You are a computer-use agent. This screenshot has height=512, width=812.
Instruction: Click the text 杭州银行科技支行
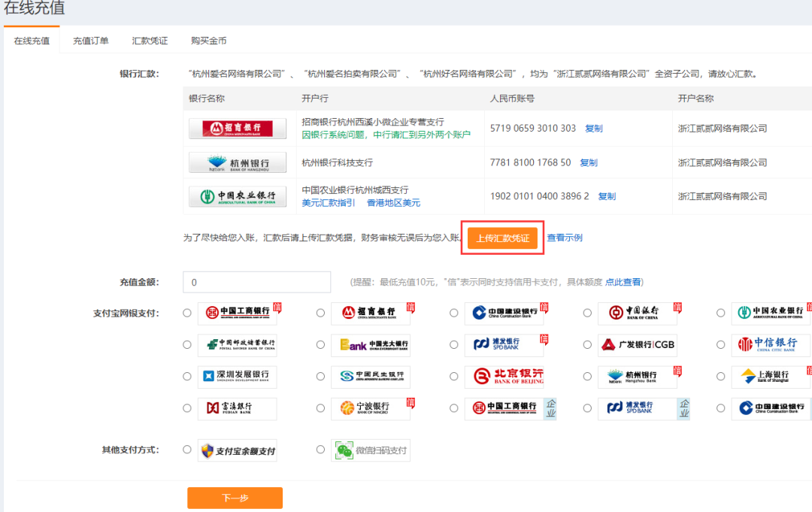tap(337, 162)
